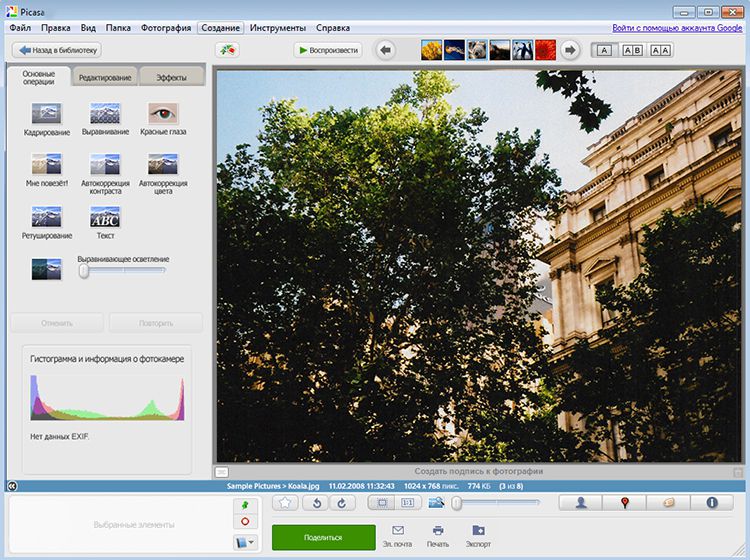Screen dimensions: 750x560
Task: Click the star favorite icon
Action: click(x=285, y=503)
